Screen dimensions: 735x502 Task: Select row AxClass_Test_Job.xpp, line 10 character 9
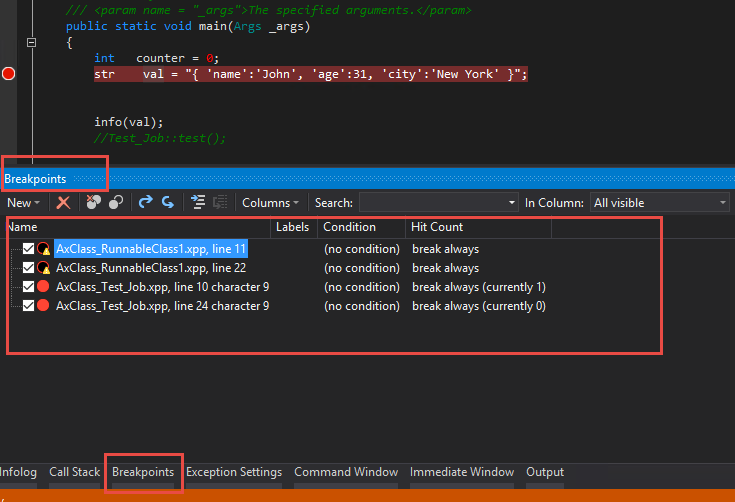163,287
